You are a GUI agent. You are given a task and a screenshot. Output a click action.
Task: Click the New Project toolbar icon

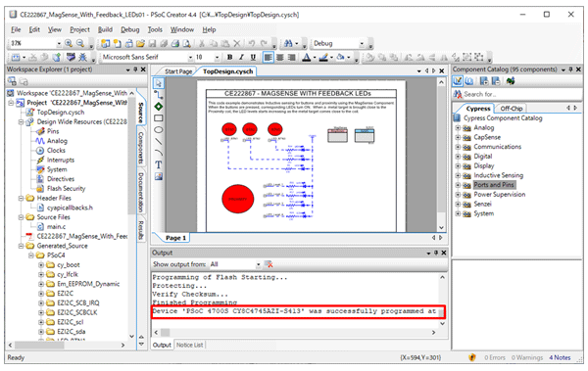click(106, 43)
